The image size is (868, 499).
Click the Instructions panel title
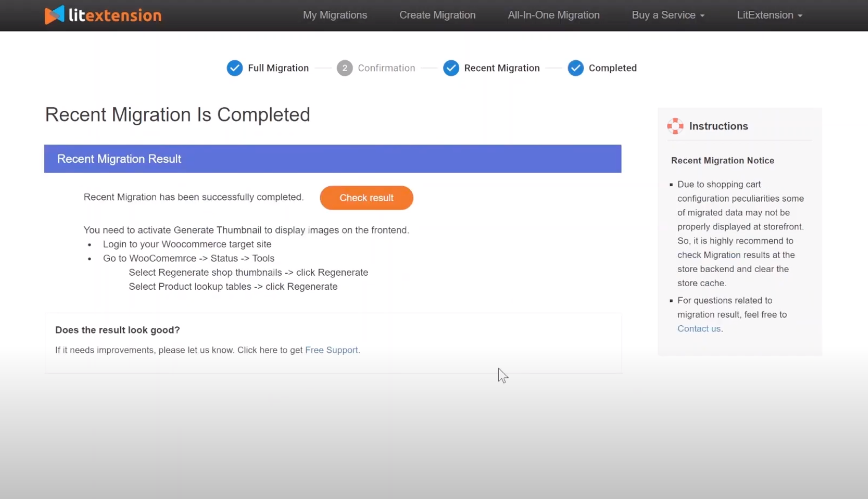719,126
